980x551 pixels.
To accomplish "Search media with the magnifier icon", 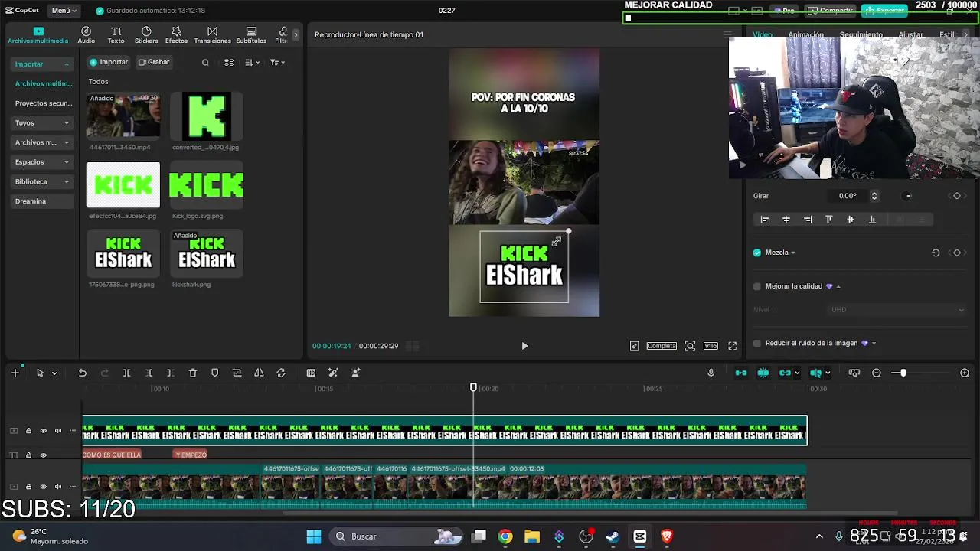I will pyautogui.click(x=205, y=63).
